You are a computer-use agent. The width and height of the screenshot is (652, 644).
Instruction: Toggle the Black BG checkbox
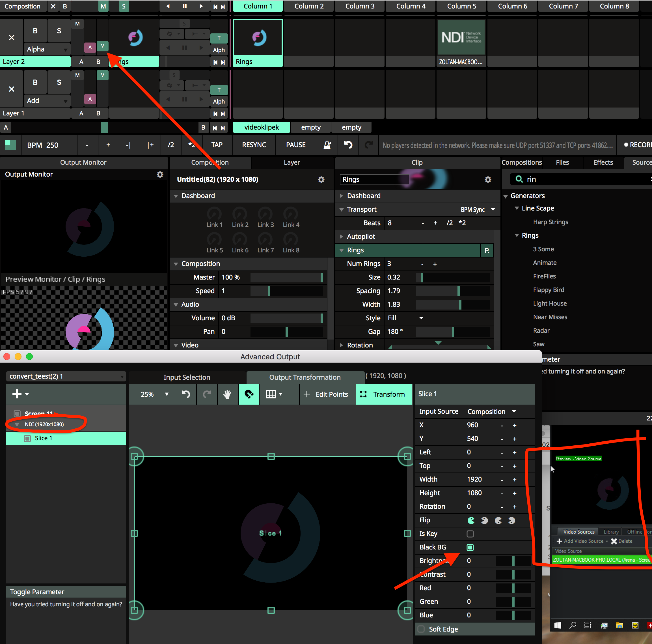point(470,547)
